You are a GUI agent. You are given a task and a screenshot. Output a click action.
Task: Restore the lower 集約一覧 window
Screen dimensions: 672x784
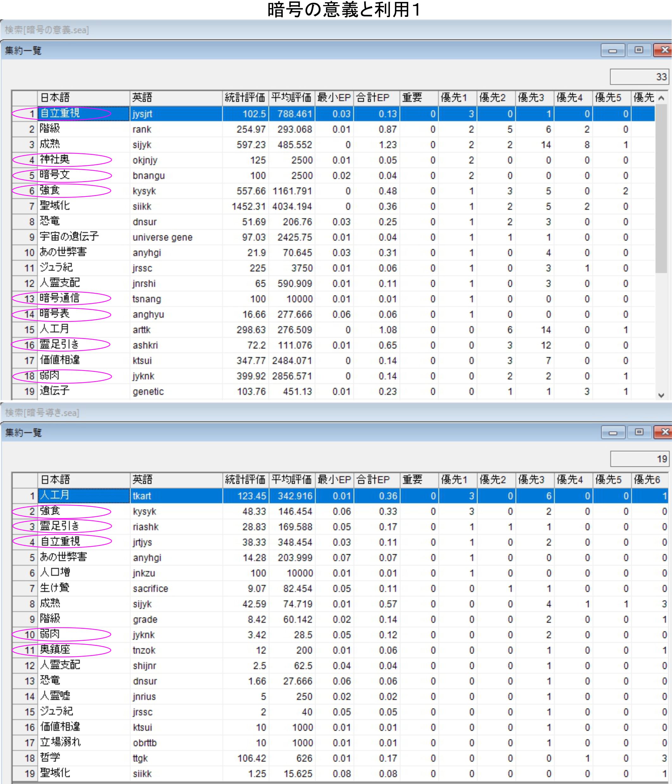(639, 432)
